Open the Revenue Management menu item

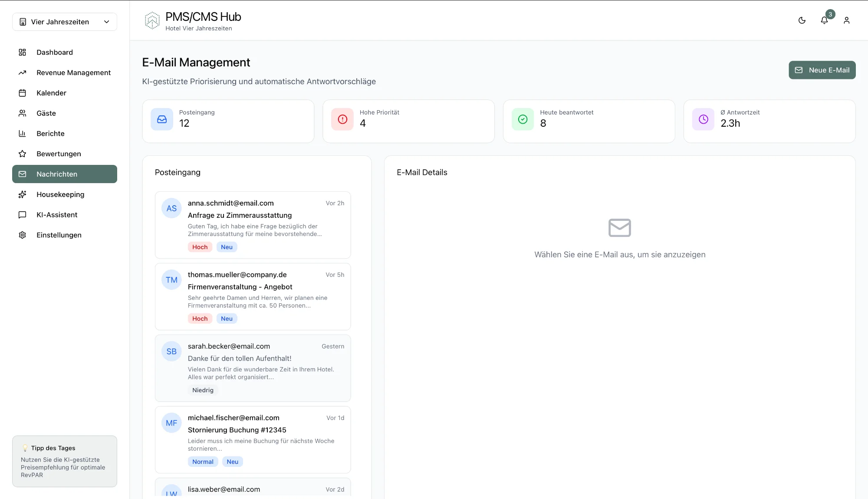(73, 72)
